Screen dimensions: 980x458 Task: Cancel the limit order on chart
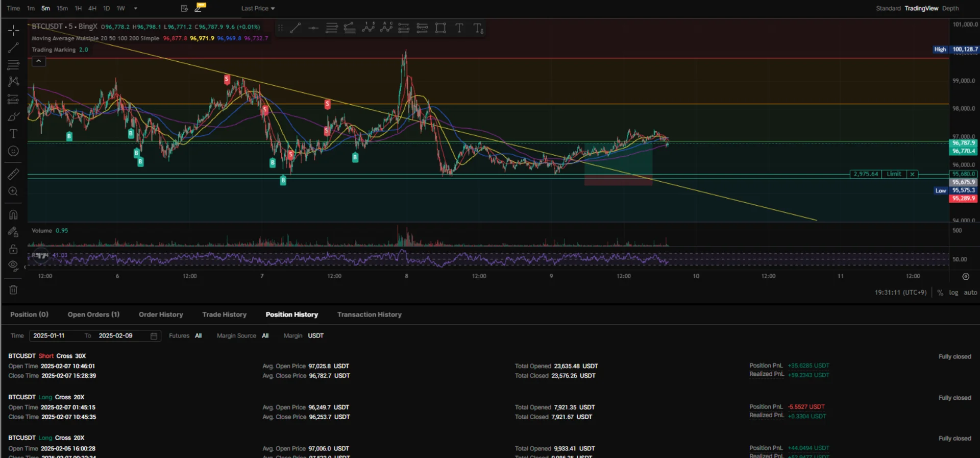click(x=912, y=174)
